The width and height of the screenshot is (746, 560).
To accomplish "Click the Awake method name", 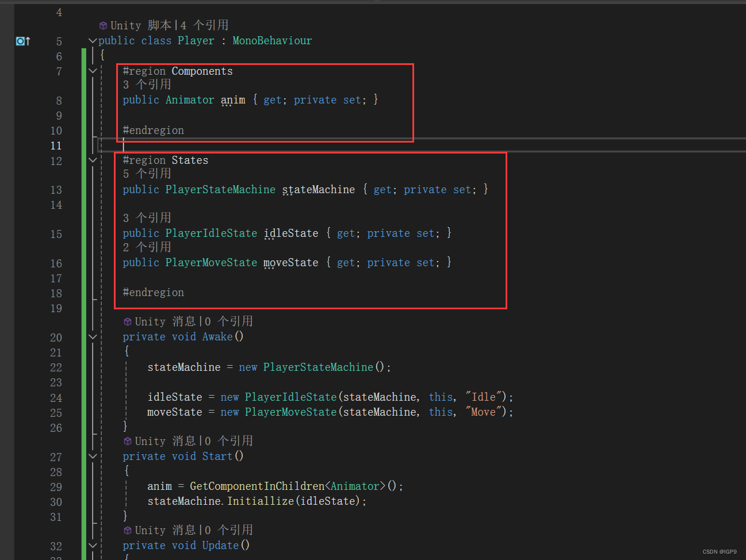I will point(217,337).
